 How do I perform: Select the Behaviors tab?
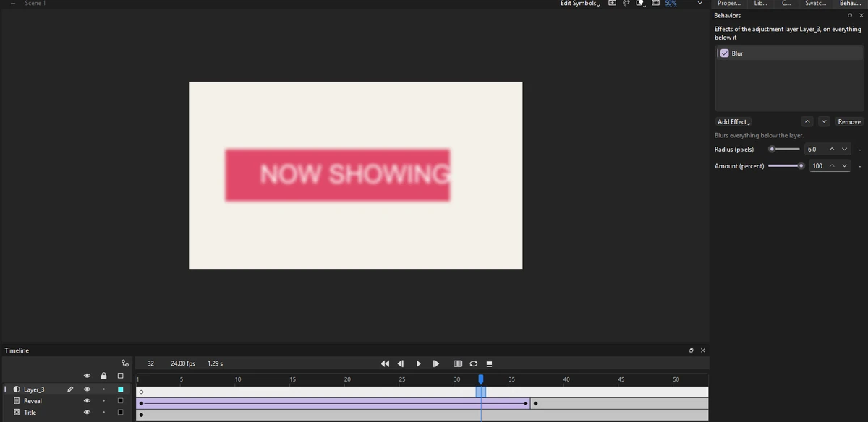point(850,4)
